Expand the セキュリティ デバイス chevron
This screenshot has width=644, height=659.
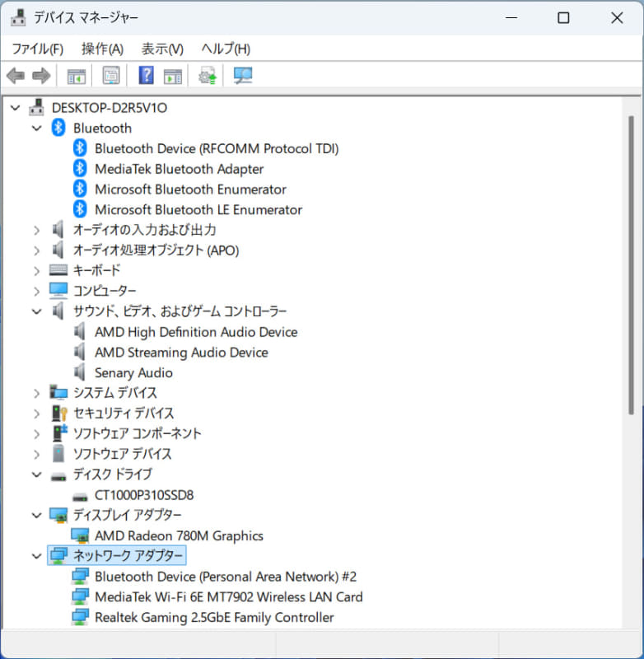(x=37, y=414)
